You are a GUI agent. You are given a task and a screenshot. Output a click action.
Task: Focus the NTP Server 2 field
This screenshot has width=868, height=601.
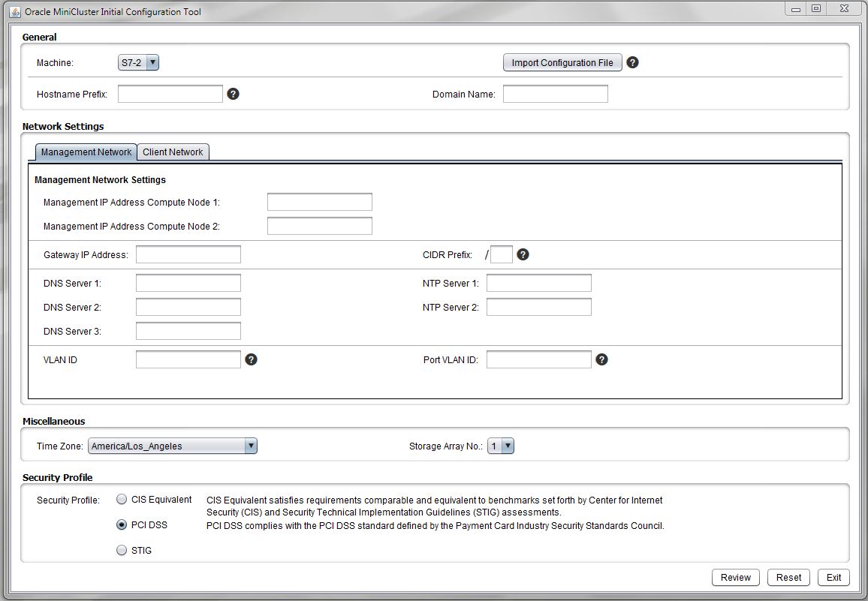point(539,307)
